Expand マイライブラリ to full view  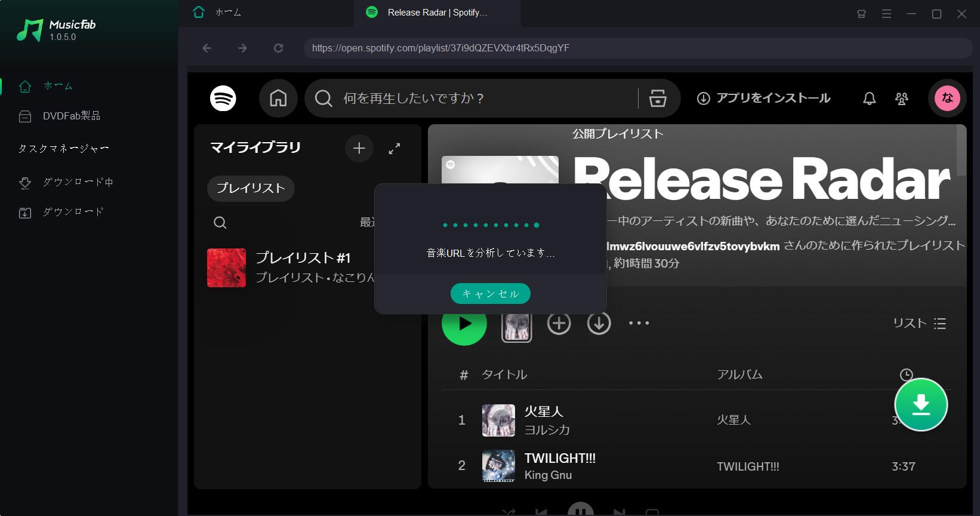coord(395,149)
